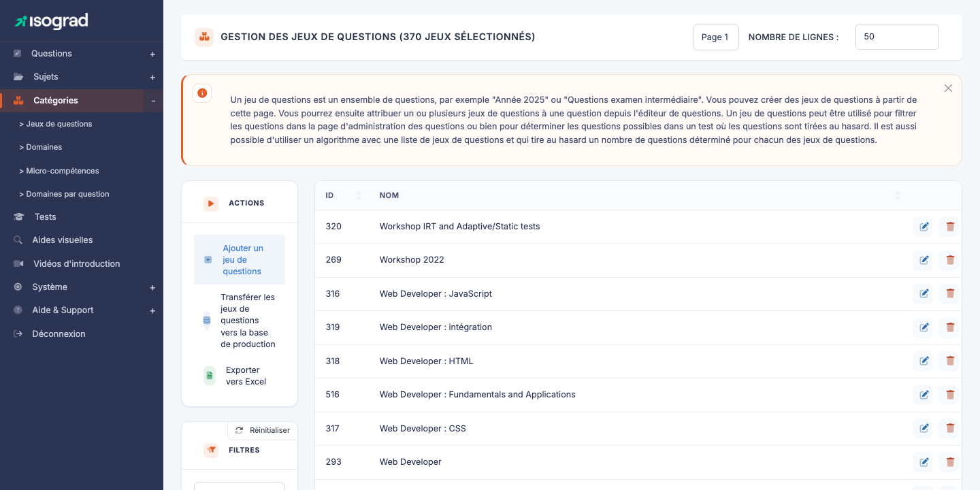Image resolution: width=980 pixels, height=490 pixels.
Task: Click the Vidéos d'introduction menu item
Action: coord(77,263)
